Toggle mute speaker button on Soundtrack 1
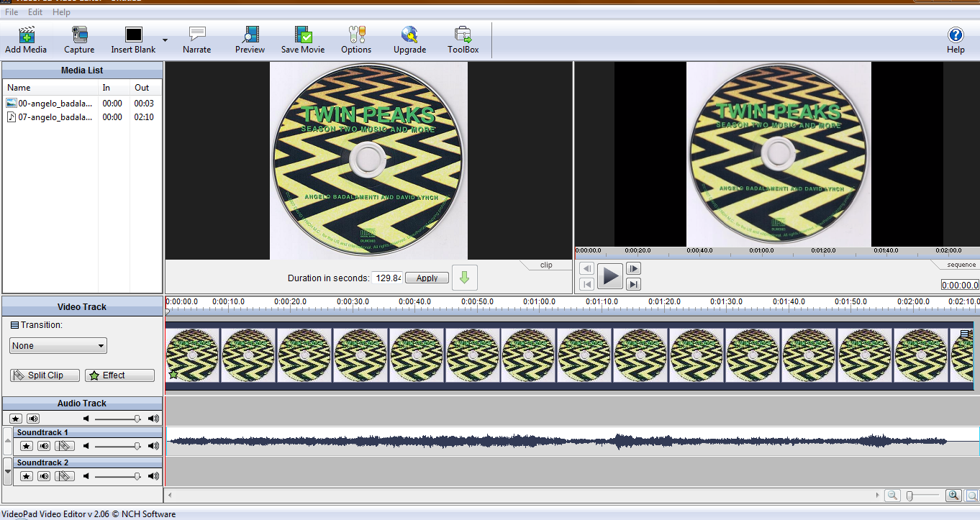 click(x=45, y=446)
